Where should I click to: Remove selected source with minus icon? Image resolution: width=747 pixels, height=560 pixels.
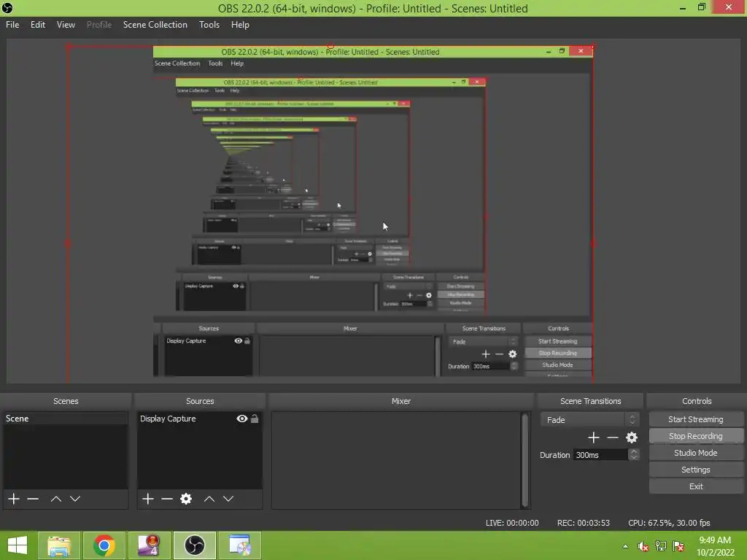[x=167, y=499]
